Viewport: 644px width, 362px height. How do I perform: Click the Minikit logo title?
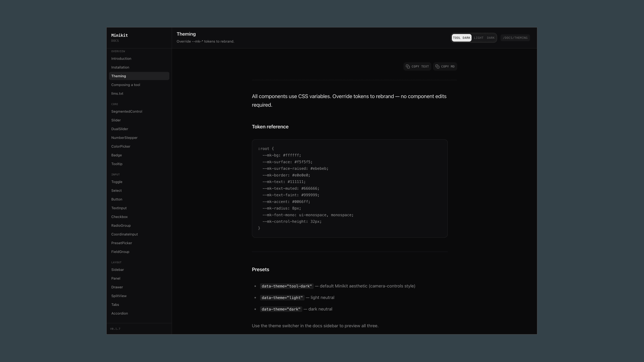(120, 35)
